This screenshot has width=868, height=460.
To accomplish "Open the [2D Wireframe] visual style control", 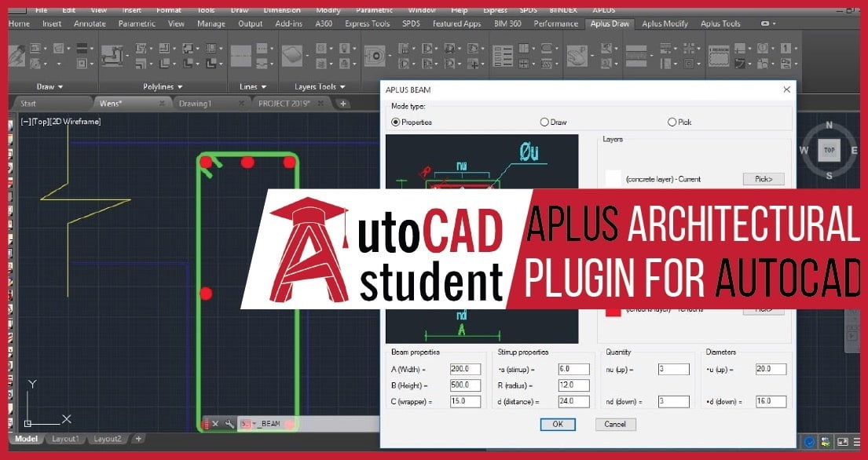I will (x=75, y=122).
